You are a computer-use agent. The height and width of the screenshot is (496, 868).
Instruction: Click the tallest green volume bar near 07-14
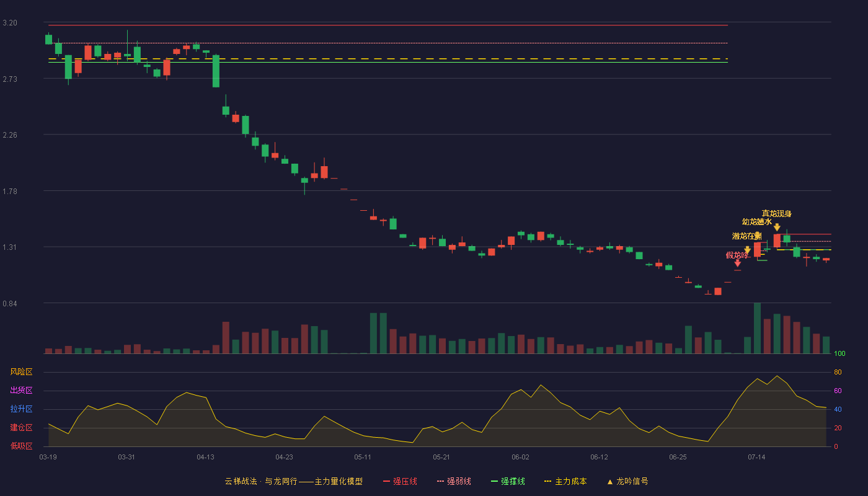pos(757,328)
